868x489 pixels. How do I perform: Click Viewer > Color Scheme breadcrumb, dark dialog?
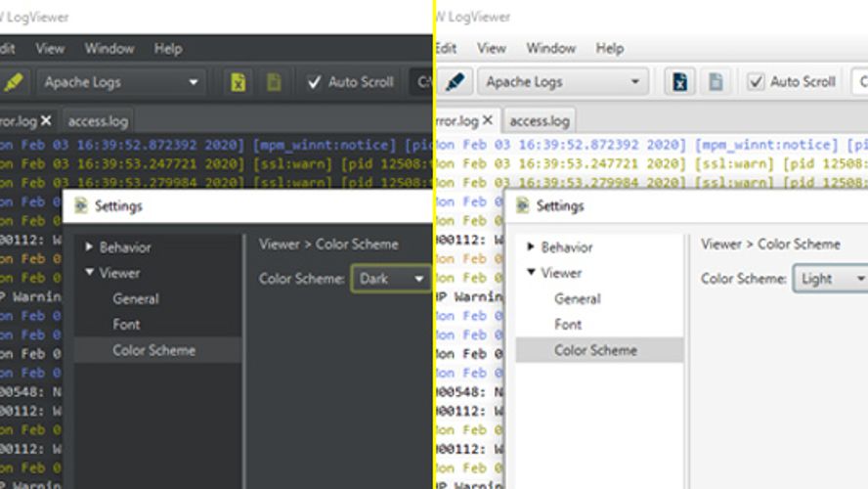pyautogui.click(x=328, y=244)
